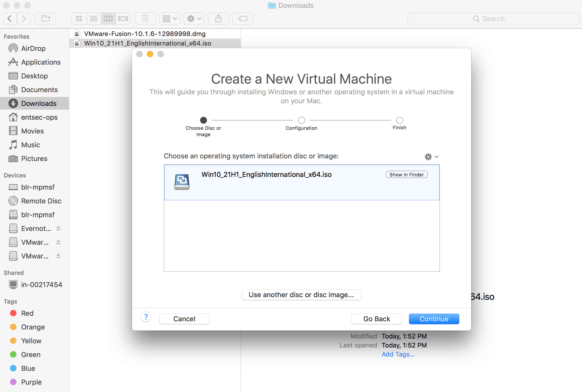This screenshot has width=582, height=392.
Task: Open Pictures folder in sidebar
Action: coord(34,159)
